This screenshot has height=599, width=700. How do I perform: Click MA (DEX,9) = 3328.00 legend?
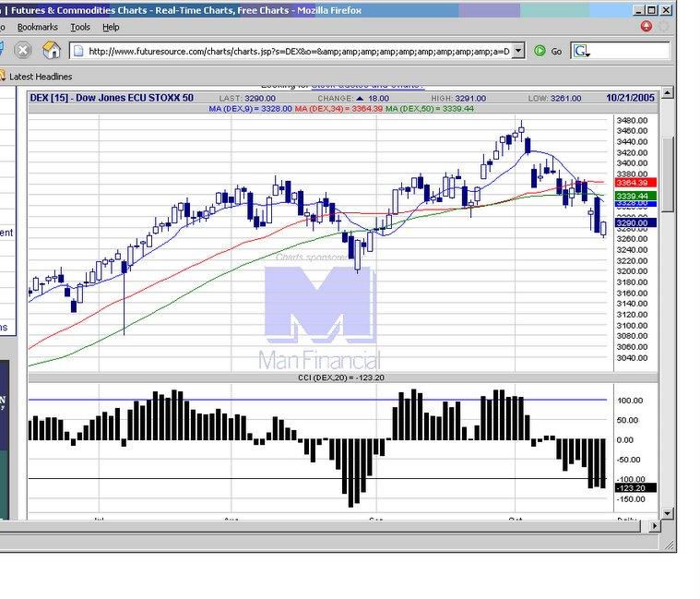[x=250, y=109]
